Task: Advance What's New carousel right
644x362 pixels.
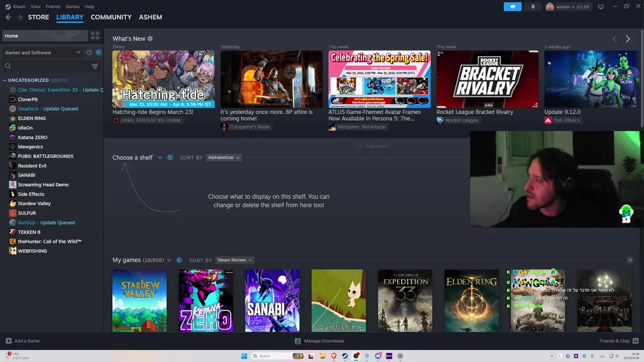Action: pos(628,39)
